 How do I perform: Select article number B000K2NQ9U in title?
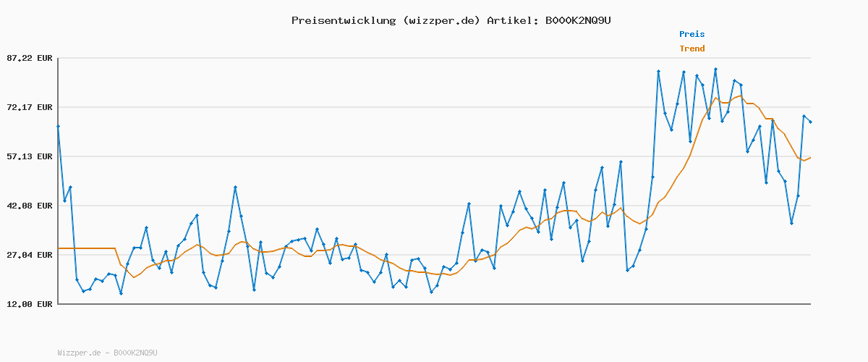click(x=578, y=20)
